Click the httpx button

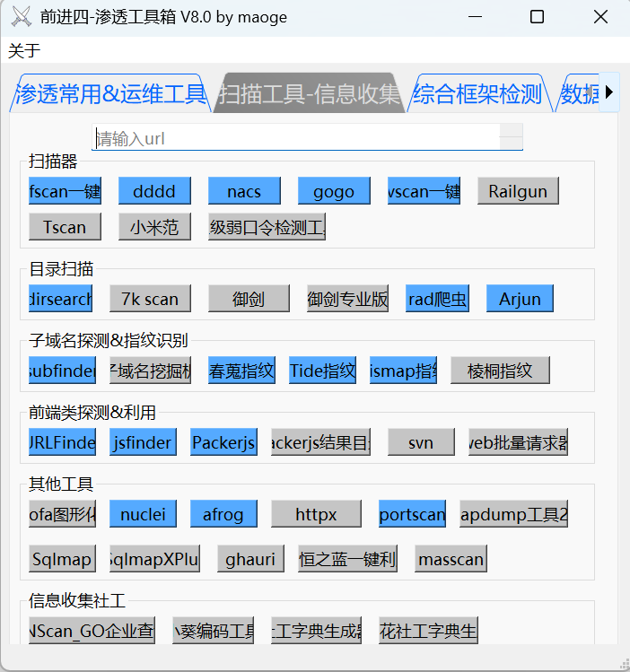[316, 513]
